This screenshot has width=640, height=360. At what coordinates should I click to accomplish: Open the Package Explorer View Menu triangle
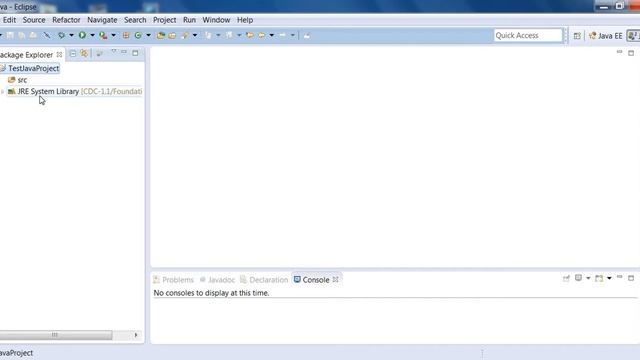click(114, 52)
